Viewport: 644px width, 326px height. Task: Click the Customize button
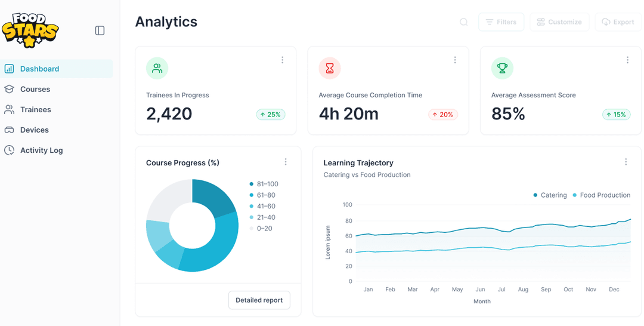coord(559,22)
